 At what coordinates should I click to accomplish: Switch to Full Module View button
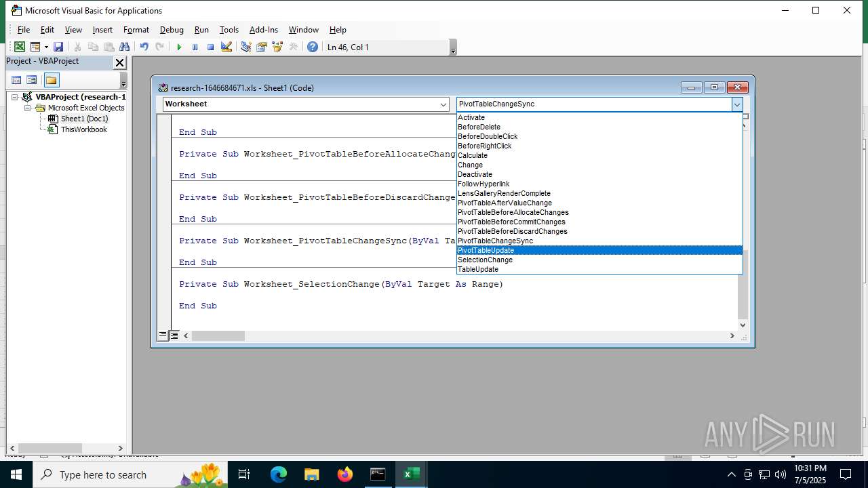click(x=174, y=335)
